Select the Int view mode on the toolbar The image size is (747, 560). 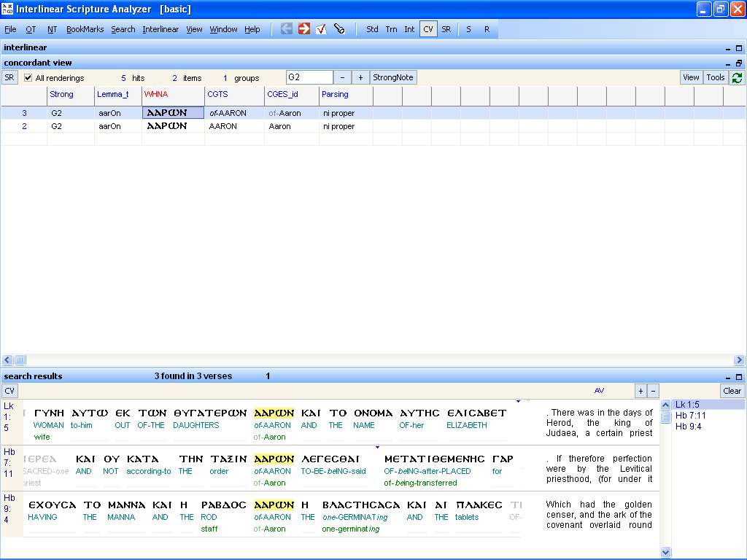click(409, 29)
